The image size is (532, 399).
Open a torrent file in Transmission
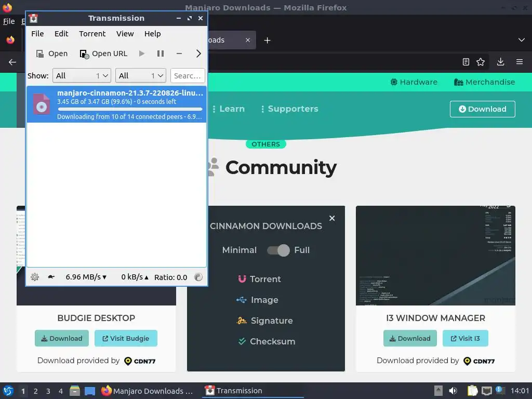point(52,54)
